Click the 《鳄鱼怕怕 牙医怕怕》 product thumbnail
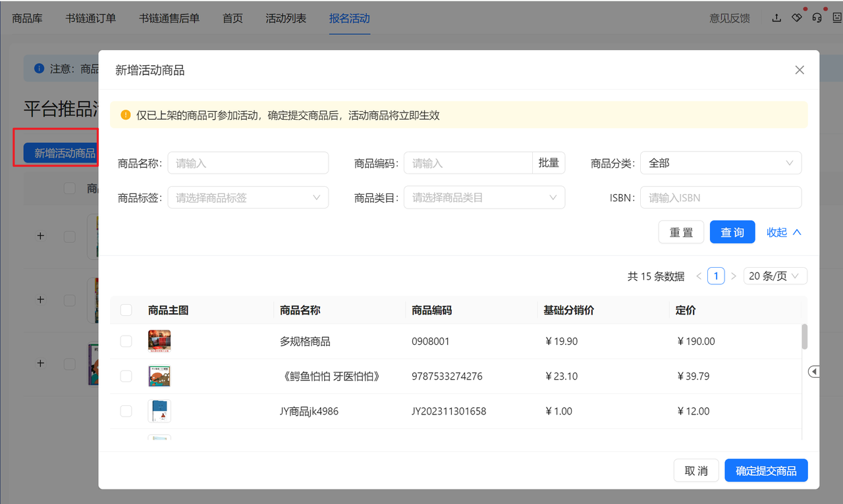Image resolution: width=843 pixels, height=504 pixels. point(159,376)
